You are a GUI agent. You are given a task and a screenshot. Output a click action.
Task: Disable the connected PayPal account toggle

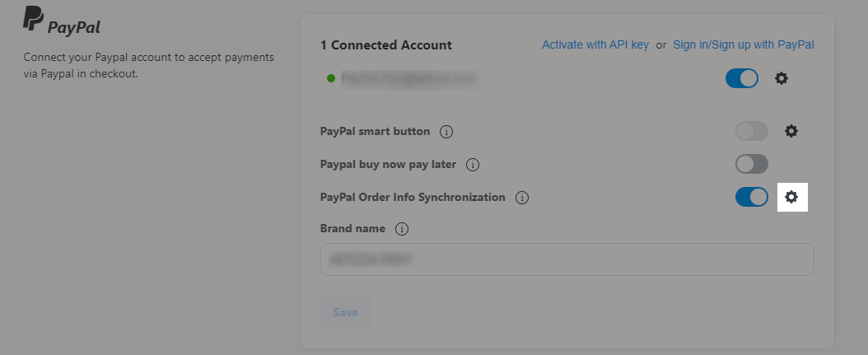pyautogui.click(x=742, y=78)
